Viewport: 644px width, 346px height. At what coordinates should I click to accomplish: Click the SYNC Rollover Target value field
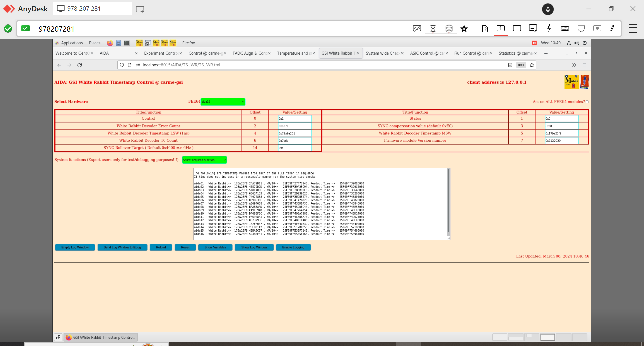click(294, 148)
